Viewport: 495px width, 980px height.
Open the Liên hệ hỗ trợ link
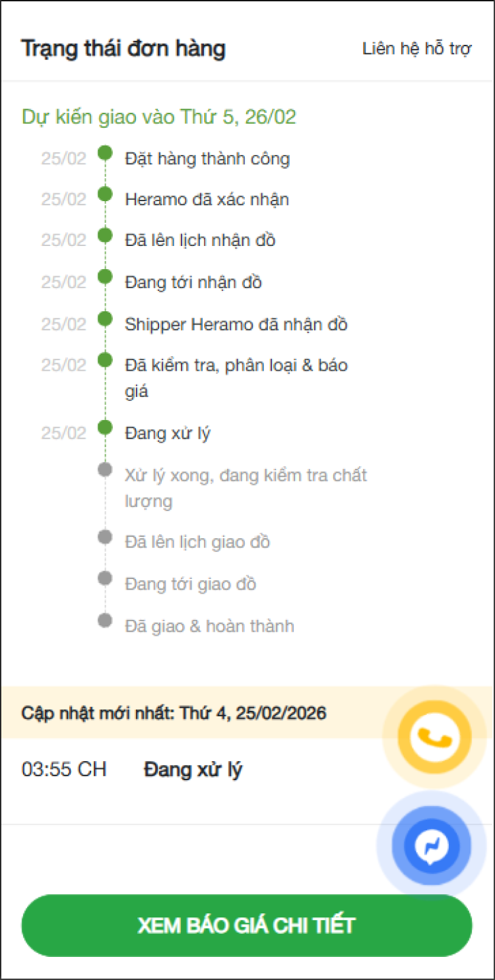click(x=416, y=49)
